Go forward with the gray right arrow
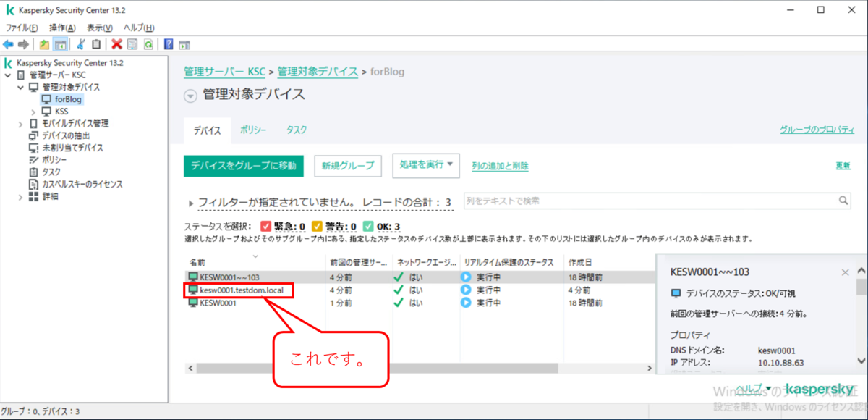 [23, 44]
